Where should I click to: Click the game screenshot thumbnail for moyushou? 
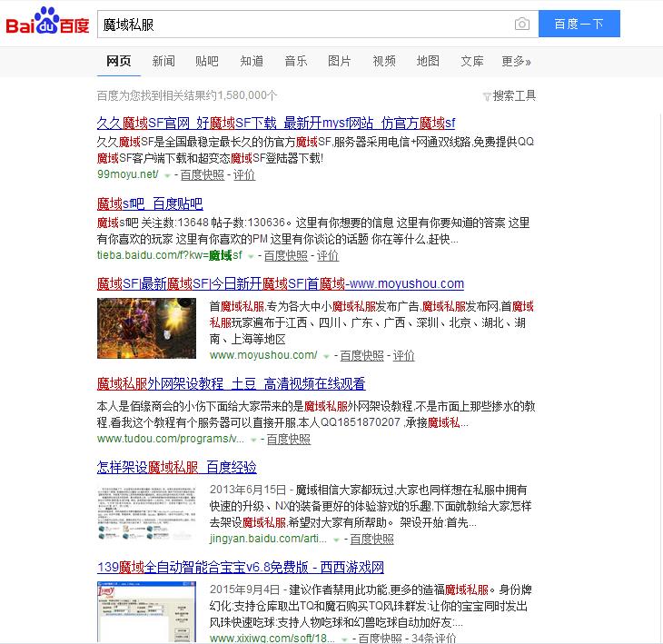(x=146, y=328)
